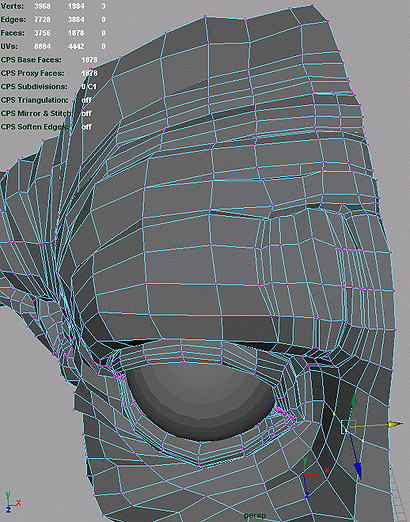
Task: Click the blue origin Z axis tip
Action: (x=307, y=495)
